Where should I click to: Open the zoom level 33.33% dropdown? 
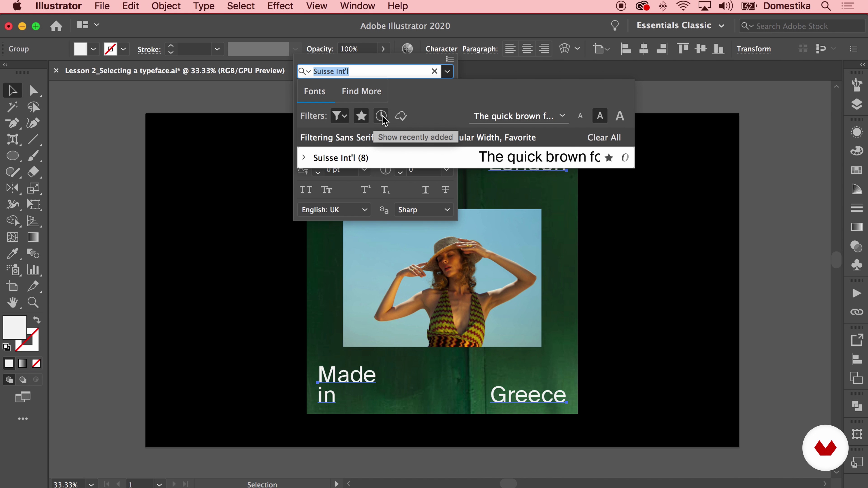click(91, 484)
